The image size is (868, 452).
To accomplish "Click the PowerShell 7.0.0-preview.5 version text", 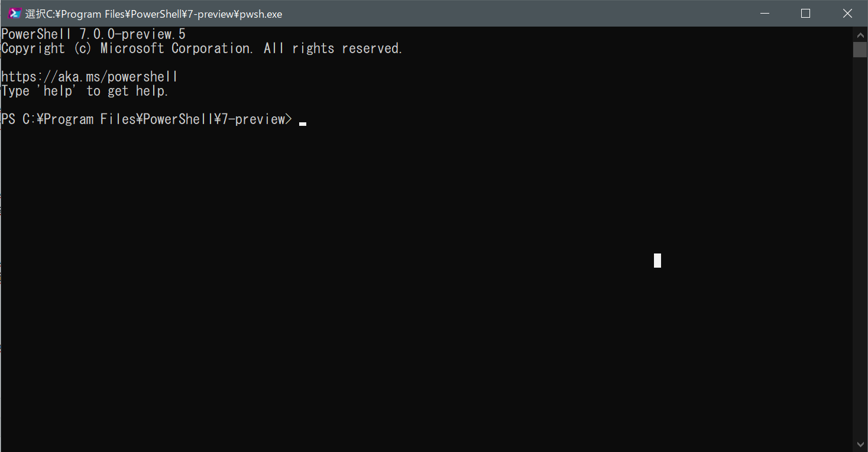I will [x=93, y=34].
